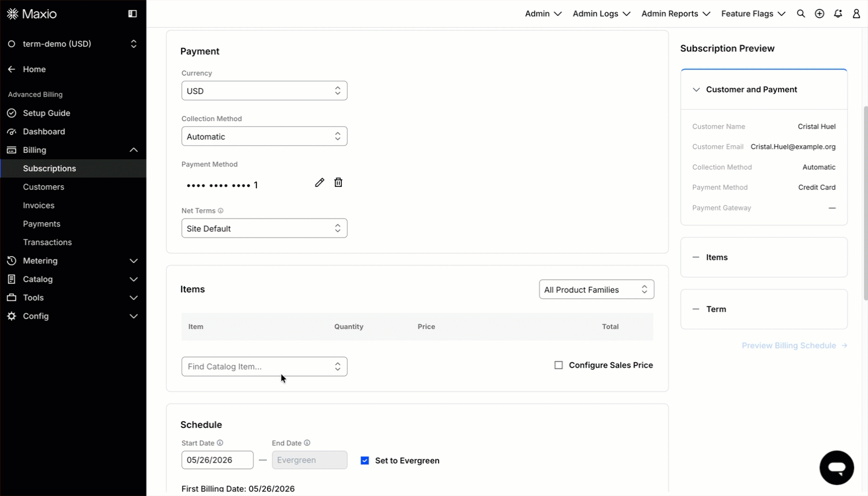Screen dimensions: 868x496
Task: Collapse the Customer and Payment section
Action: tap(696, 89)
